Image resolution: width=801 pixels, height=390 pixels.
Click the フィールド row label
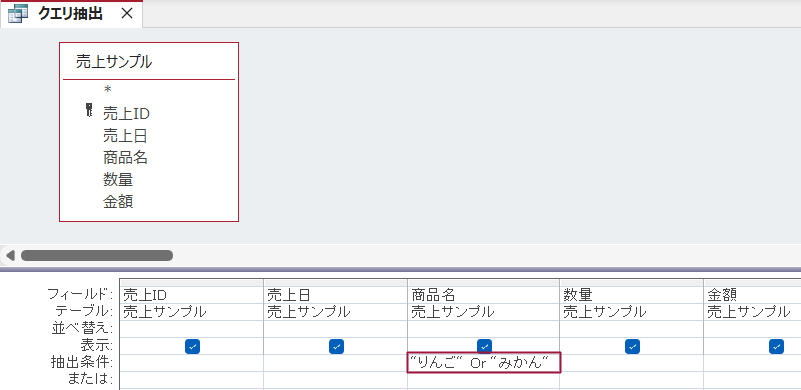80,294
